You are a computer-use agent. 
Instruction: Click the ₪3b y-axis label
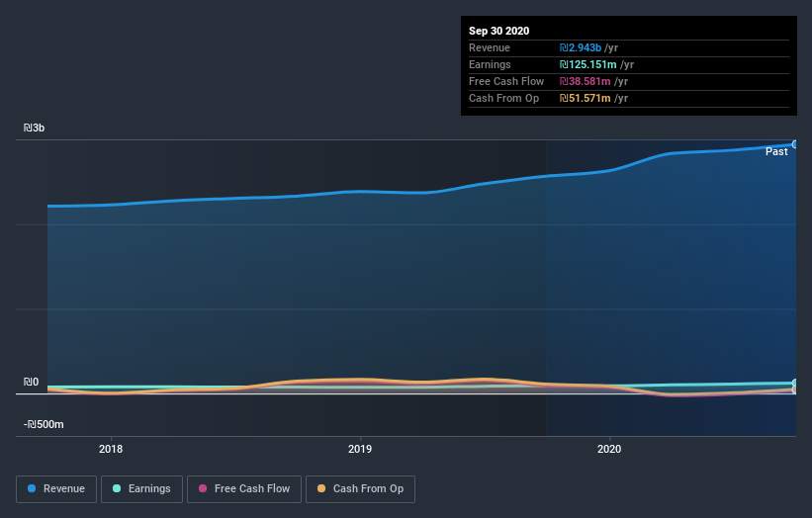35,128
